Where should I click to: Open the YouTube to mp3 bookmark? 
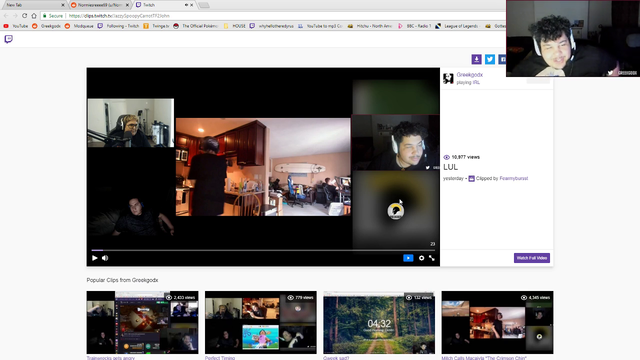tap(320, 26)
